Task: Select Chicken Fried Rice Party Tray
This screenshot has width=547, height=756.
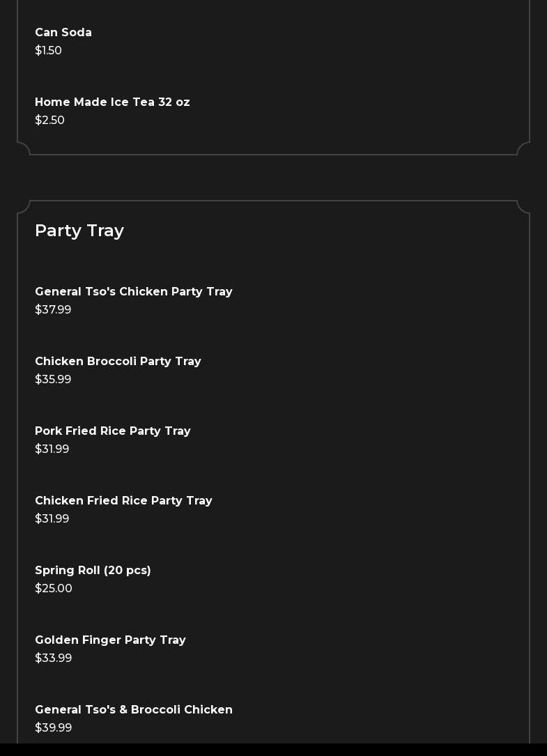Action: point(123,501)
